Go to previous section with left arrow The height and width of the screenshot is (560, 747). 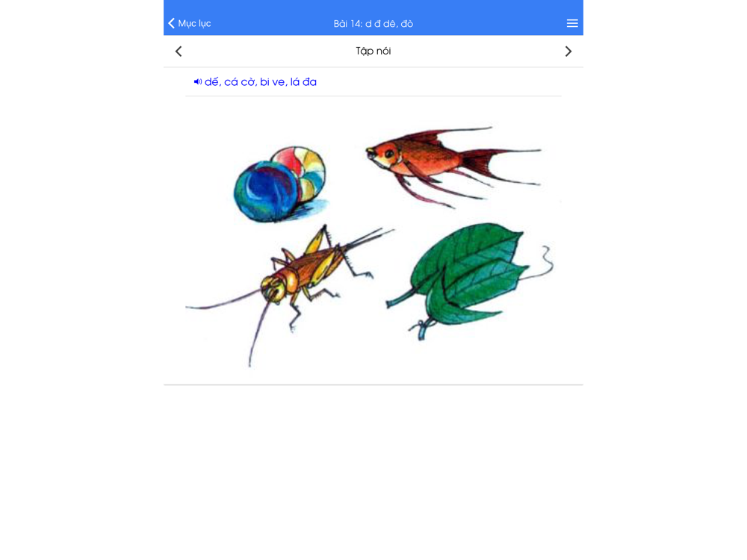(179, 52)
